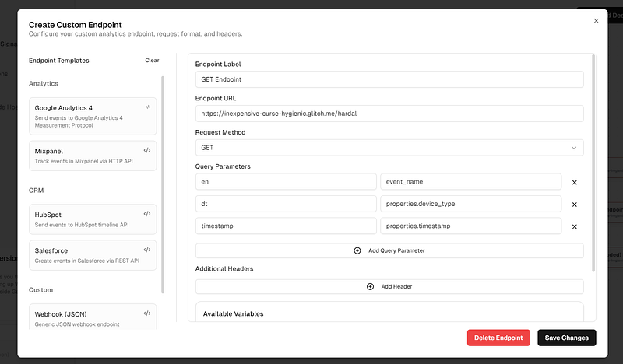
Task: Edit the 'dt' parameter key field
Action: [x=286, y=204]
